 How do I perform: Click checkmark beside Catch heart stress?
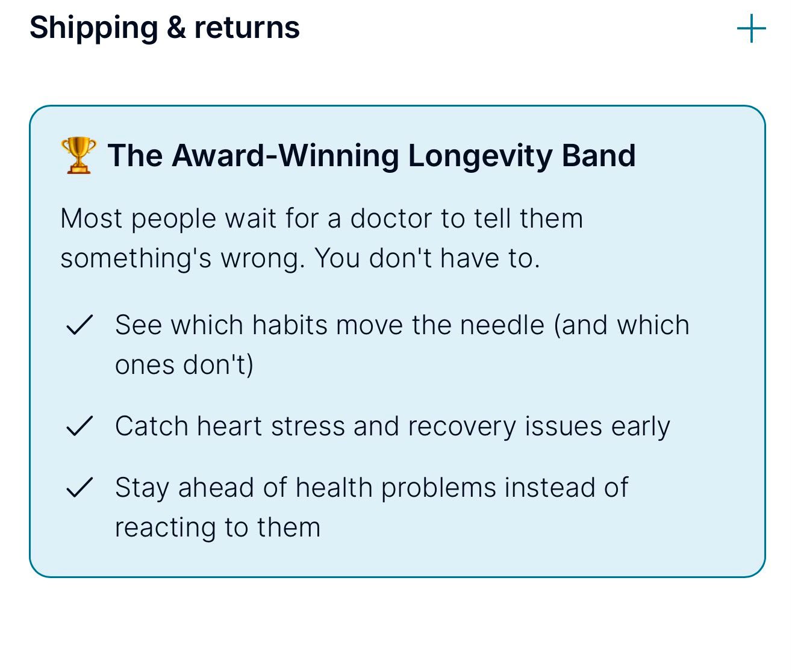(x=79, y=426)
